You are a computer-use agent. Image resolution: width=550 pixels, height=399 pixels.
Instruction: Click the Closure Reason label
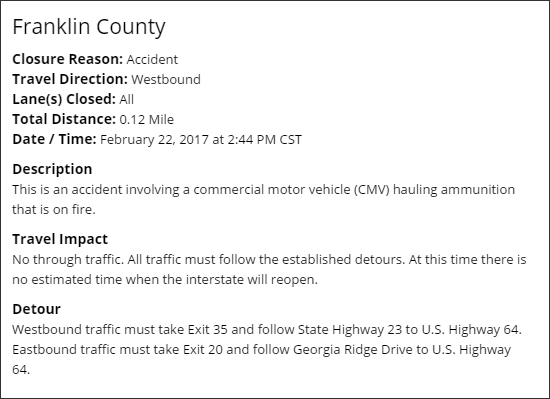tap(68, 59)
